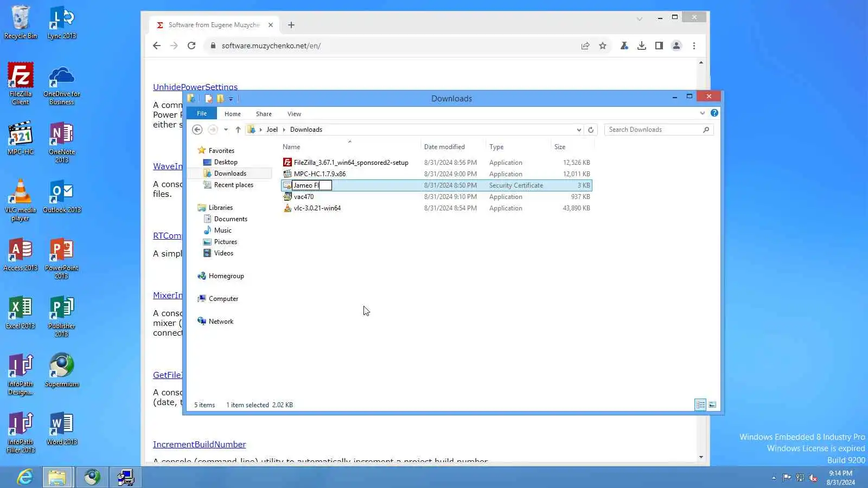Click the browser profile avatar icon
The height and width of the screenshot is (488, 868).
pyautogui.click(x=676, y=46)
